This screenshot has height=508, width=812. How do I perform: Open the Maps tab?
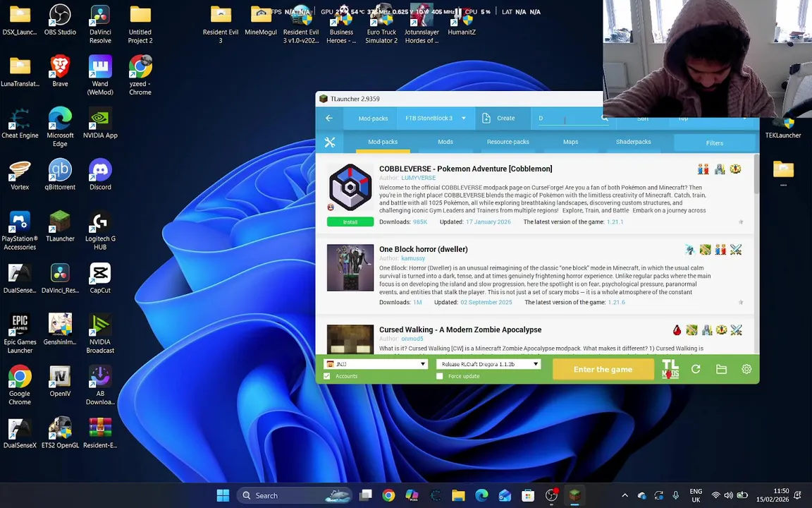571,142
